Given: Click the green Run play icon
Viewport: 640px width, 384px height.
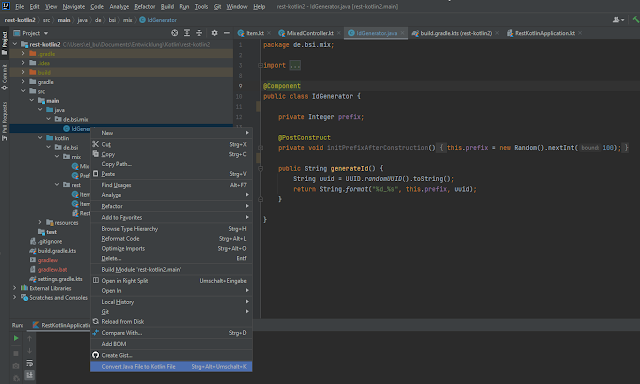Looking at the screenshot, I should [x=16, y=338].
